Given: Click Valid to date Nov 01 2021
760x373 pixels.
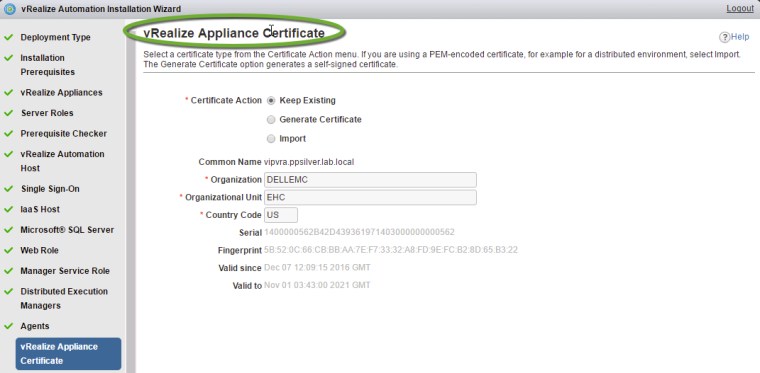Looking at the screenshot, I should pos(317,286).
